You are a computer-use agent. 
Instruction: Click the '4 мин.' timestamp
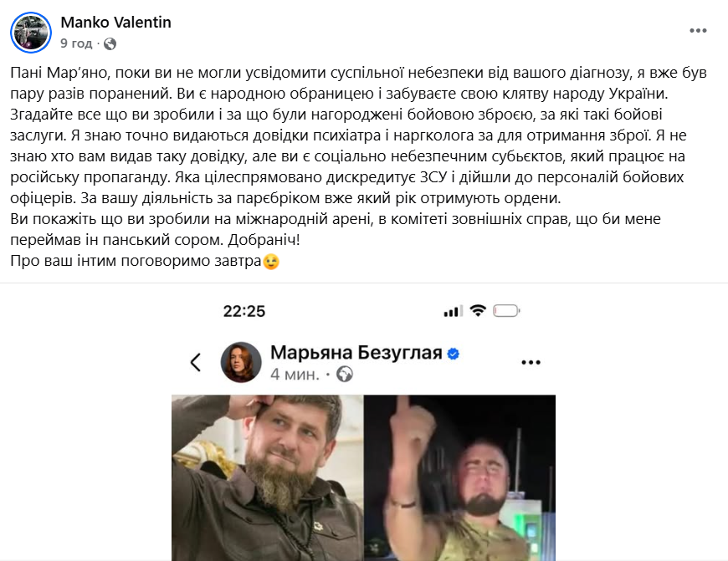[295, 374]
